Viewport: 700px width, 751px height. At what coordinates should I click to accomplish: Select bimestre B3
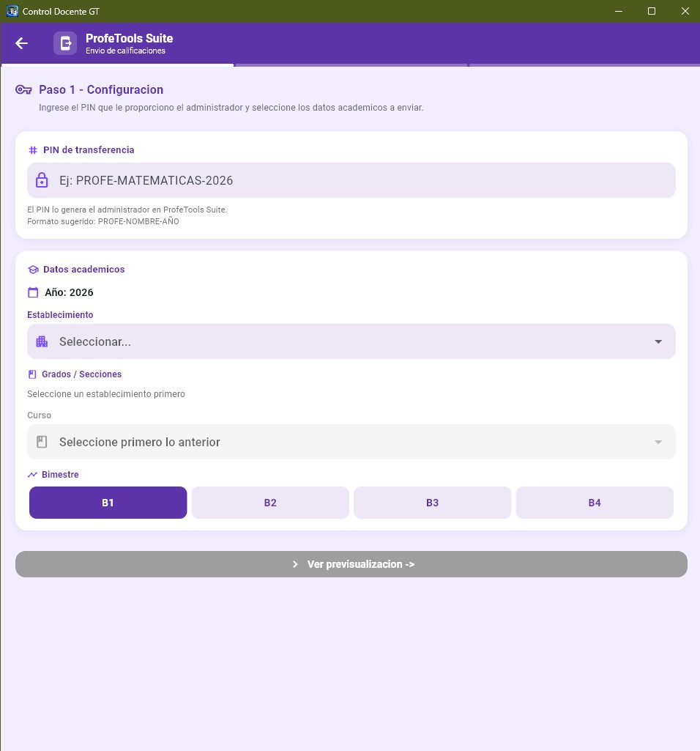[x=432, y=503]
